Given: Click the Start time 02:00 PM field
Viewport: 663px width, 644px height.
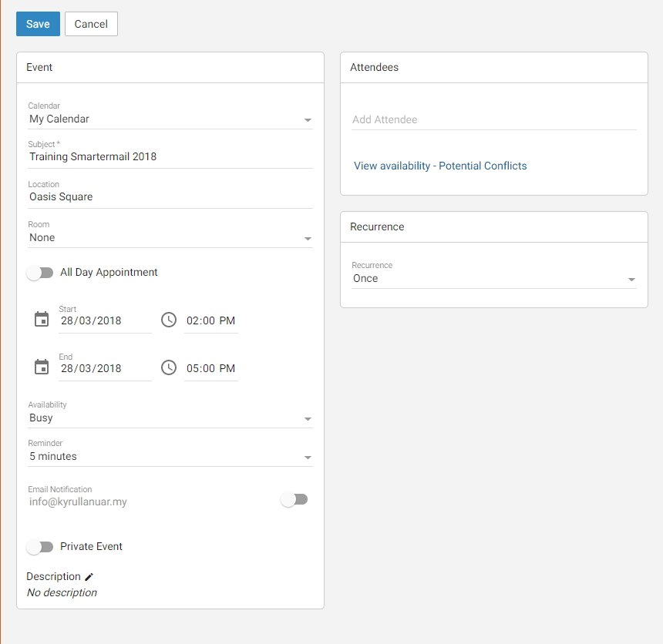Looking at the screenshot, I should [211, 320].
